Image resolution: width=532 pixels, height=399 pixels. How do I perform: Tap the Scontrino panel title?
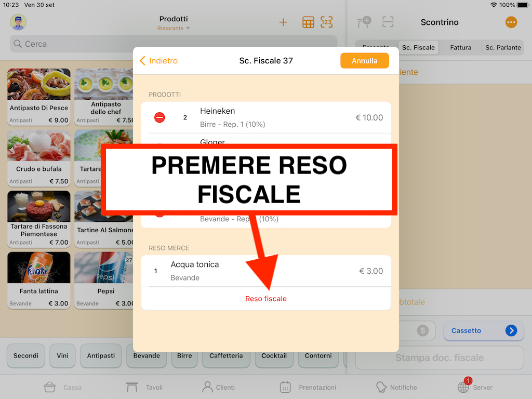(440, 22)
